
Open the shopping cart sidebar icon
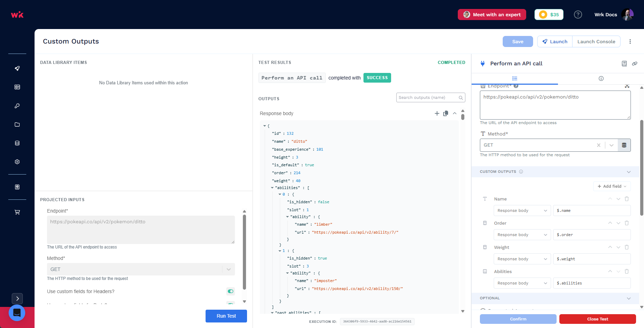(17, 212)
